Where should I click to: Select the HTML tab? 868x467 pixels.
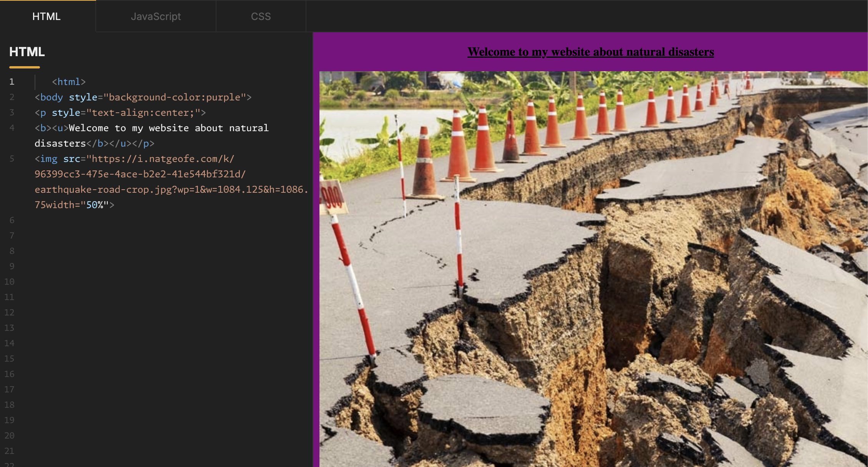click(47, 17)
